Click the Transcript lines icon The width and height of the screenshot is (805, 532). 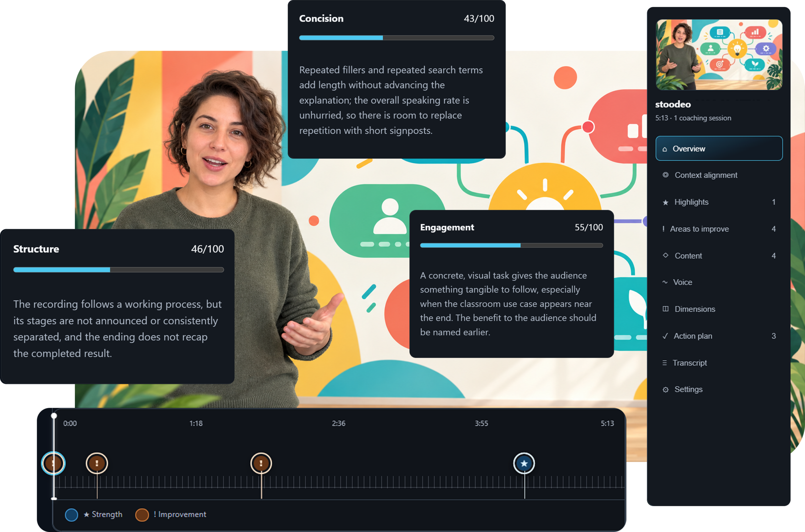664,363
